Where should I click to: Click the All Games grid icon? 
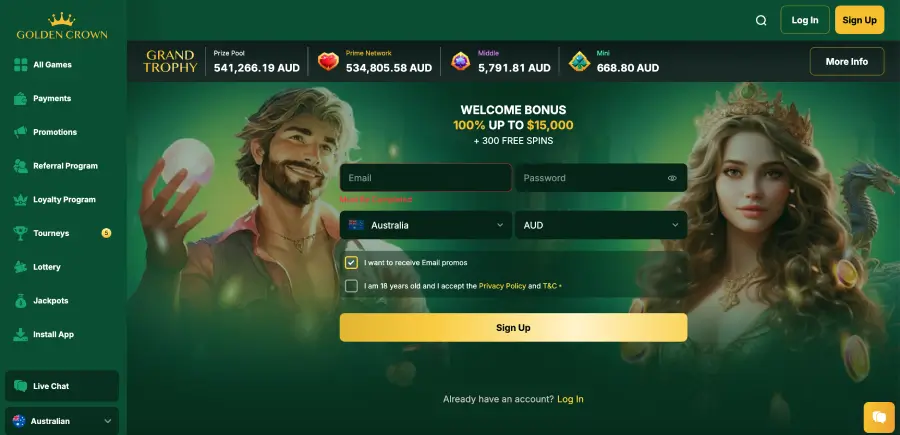click(x=21, y=65)
